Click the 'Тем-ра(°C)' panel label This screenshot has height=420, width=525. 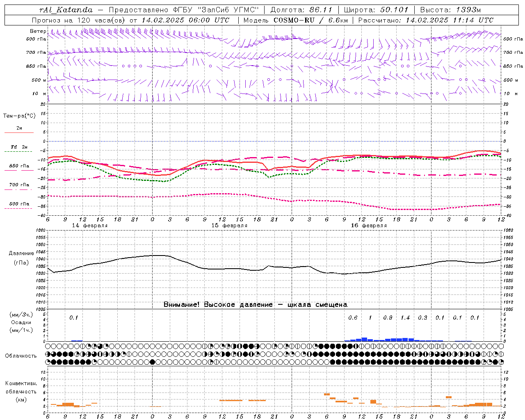tap(19, 116)
